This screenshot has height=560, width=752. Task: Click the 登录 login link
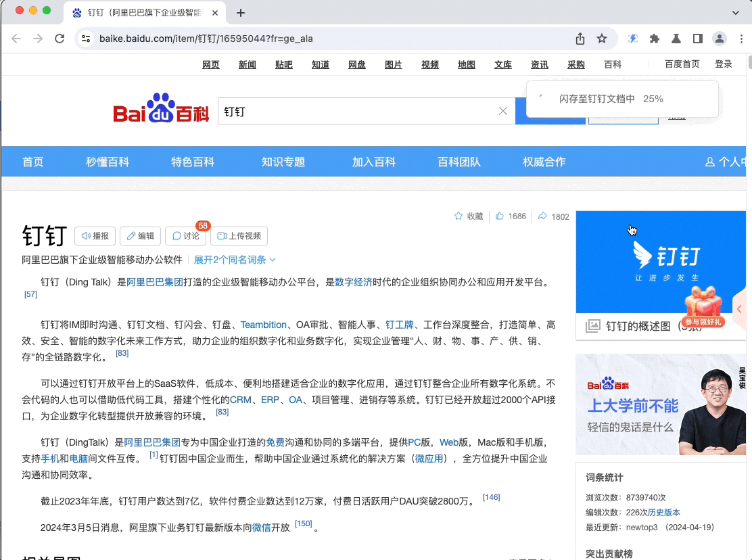click(723, 64)
